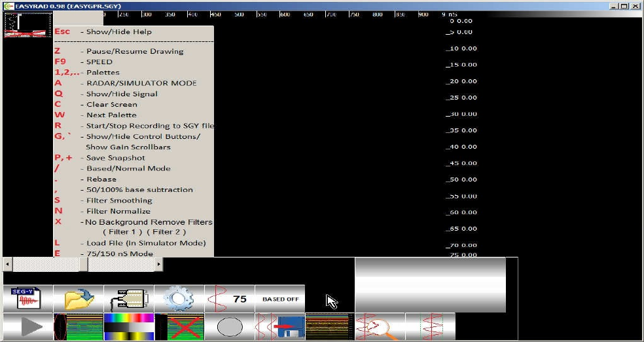Clear screen using the red X icon
Viewport: 644px width, 342px height.
pyautogui.click(x=179, y=327)
